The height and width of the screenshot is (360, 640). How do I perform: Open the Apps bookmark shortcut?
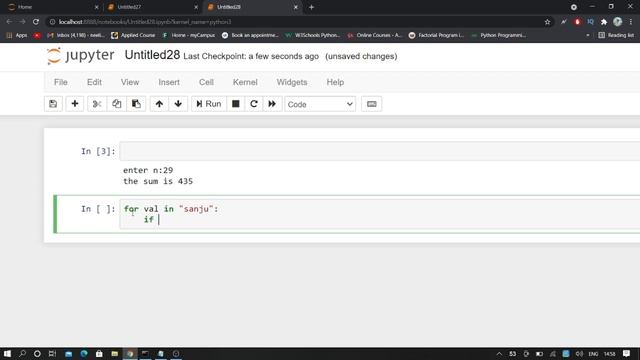(17, 36)
